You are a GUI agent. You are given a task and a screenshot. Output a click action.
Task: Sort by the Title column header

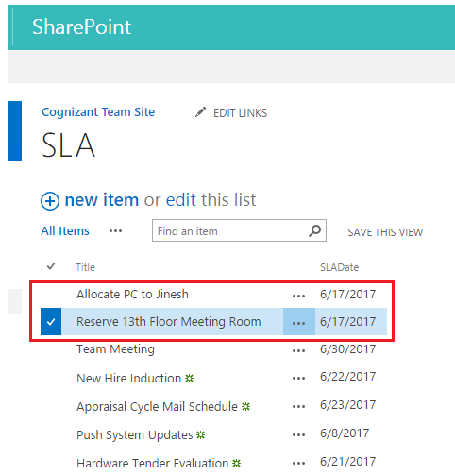85,267
